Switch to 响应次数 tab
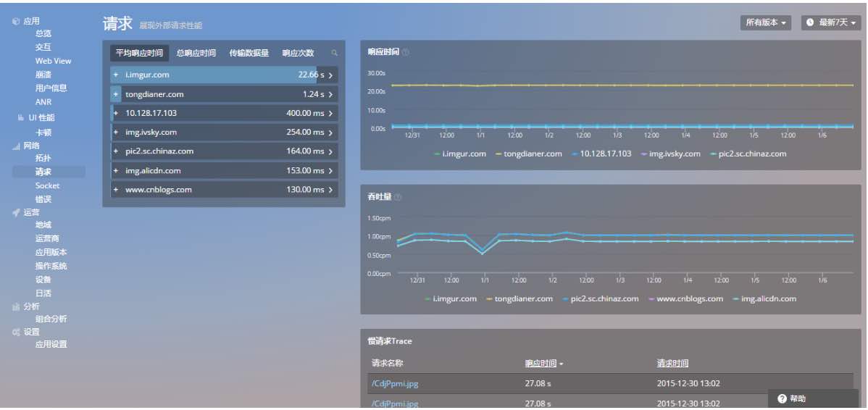This screenshot has height=410, width=868. pos(298,53)
